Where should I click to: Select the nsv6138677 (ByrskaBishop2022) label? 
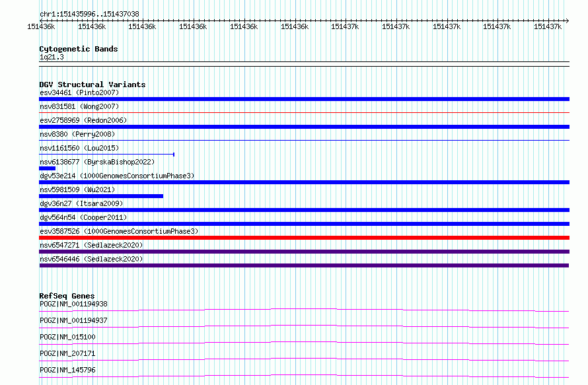97,162
